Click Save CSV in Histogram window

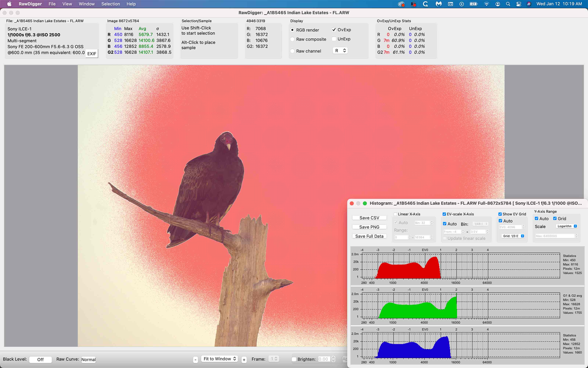[x=369, y=218]
